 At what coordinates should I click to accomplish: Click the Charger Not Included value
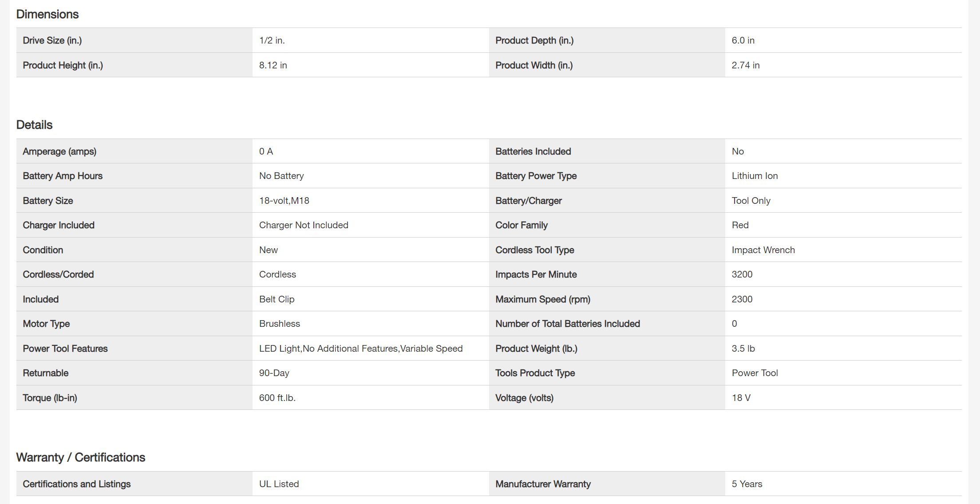[304, 225]
